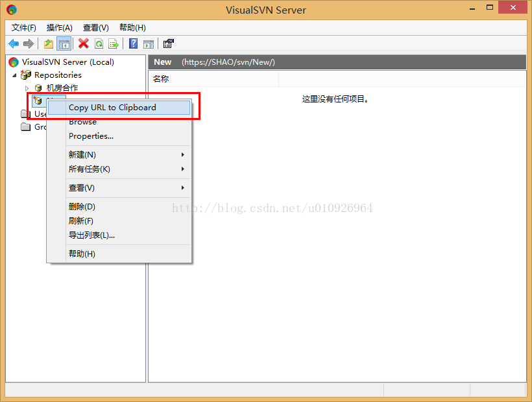This screenshot has width=532, height=402.
Task: Refresh using the green refresh icon
Action: [x=99, y=43]
